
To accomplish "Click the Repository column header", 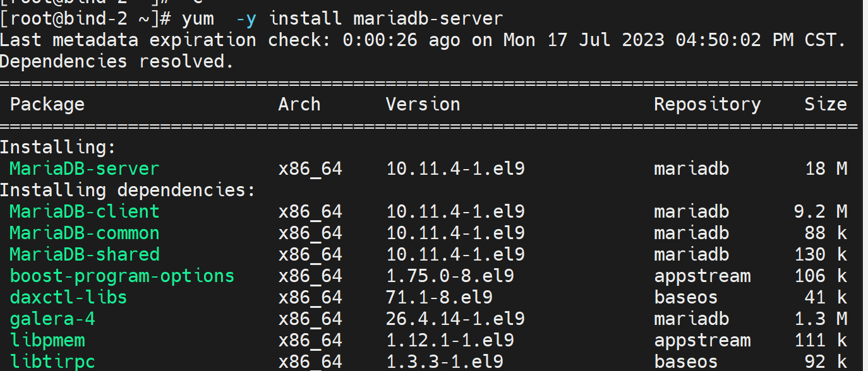I will tap(707, 104).
